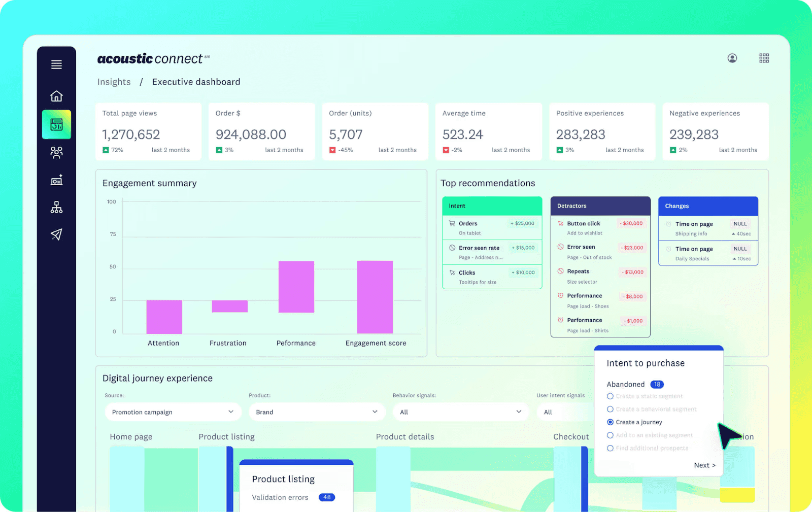Expand the Brand product dropdown

[317, 412]
